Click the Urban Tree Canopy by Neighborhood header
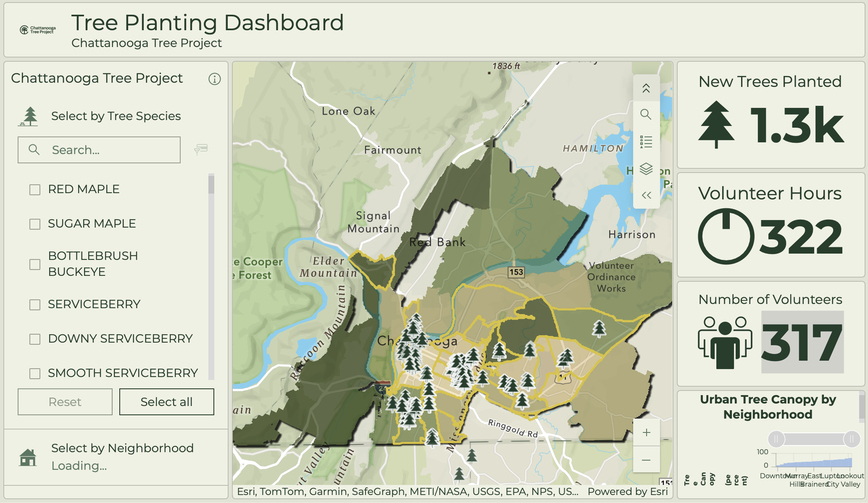 [768, 406]
